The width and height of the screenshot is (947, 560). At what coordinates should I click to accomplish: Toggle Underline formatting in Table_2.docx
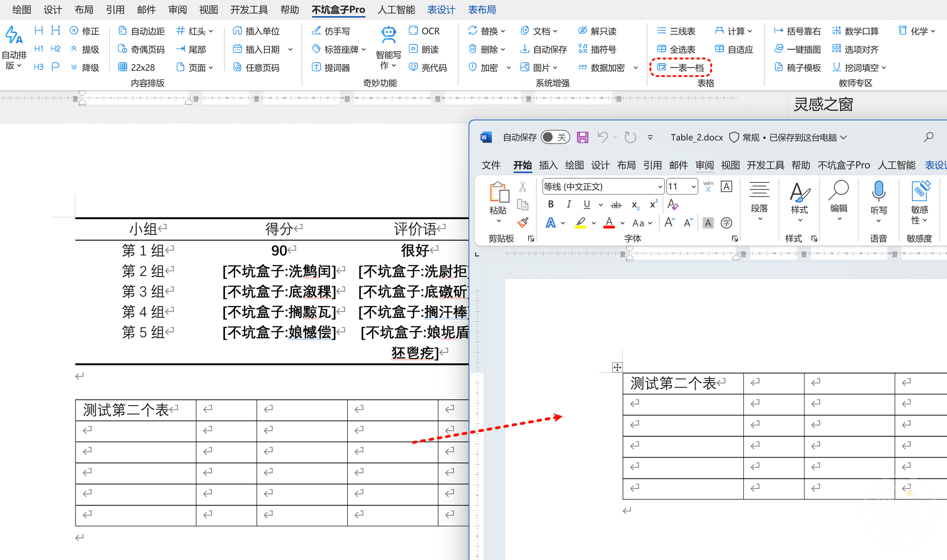586,205
